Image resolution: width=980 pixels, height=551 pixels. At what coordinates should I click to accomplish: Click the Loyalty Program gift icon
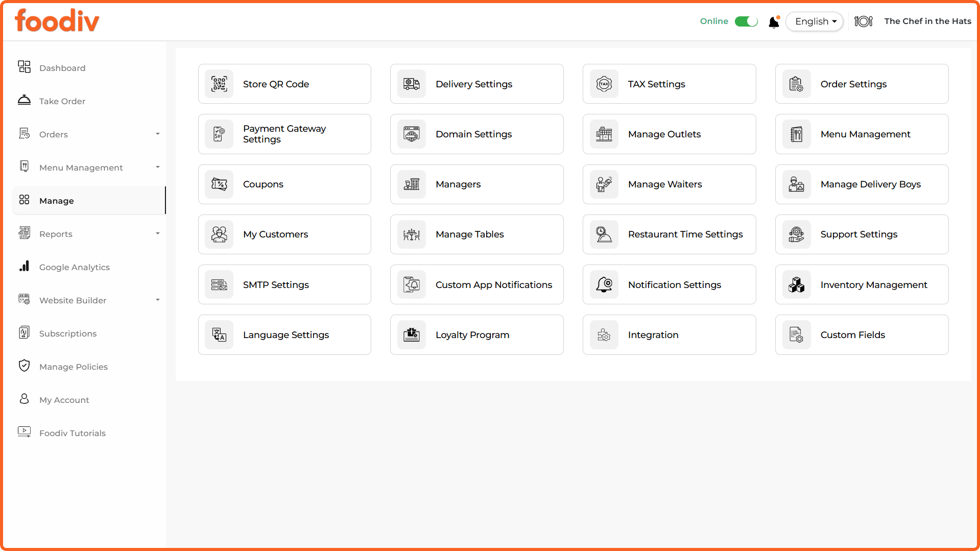pos(412,334)
